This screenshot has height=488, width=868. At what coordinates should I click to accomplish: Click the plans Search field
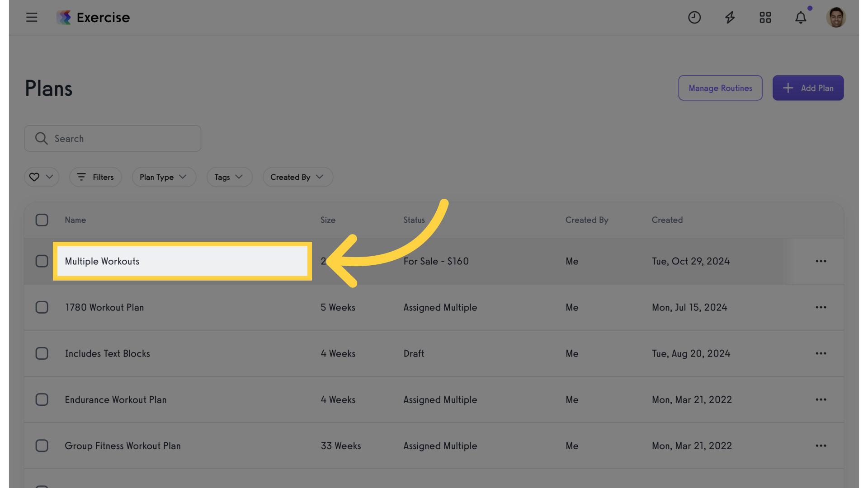[113, 138]
